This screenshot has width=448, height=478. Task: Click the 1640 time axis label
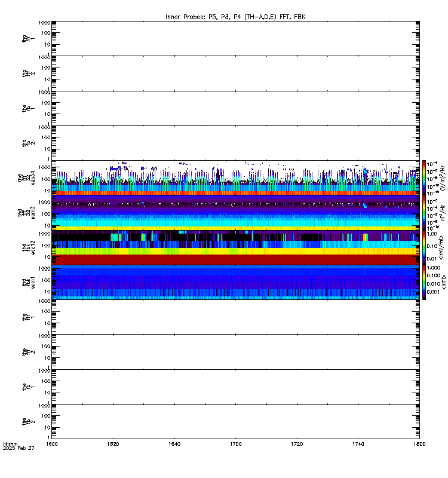click(x=174, y=444)
